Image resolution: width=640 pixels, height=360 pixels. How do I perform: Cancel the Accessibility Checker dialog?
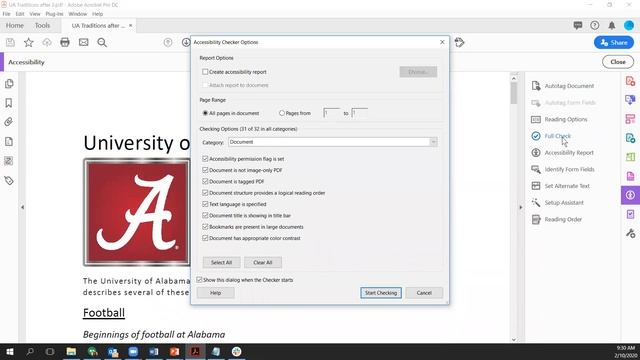[424, 293]
